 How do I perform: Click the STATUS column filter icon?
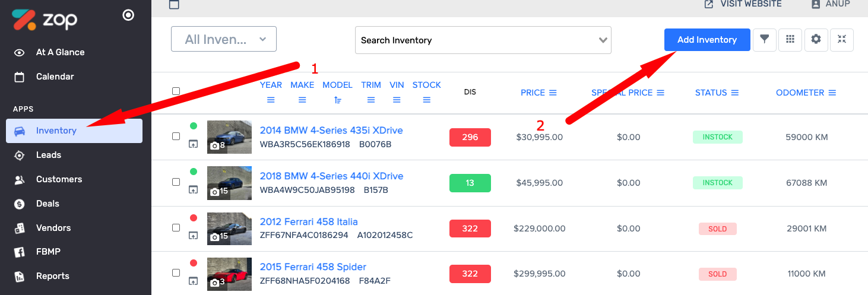(734, 93)
